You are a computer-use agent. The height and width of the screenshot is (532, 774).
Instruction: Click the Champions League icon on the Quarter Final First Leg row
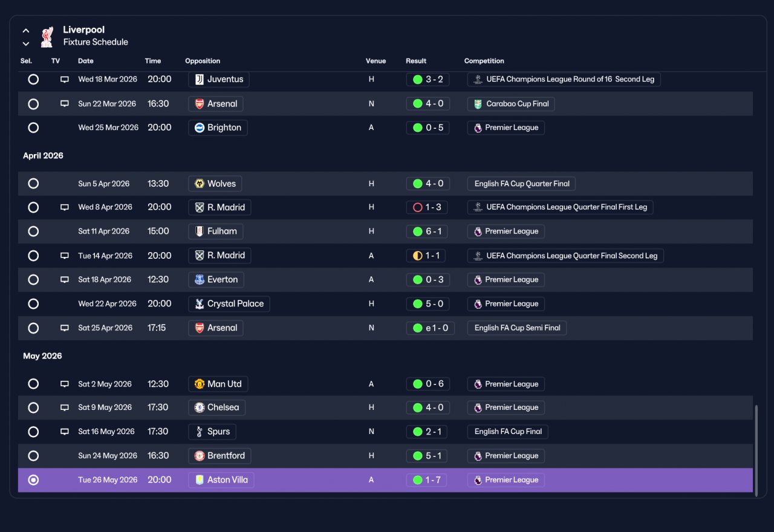click(478, 207)
